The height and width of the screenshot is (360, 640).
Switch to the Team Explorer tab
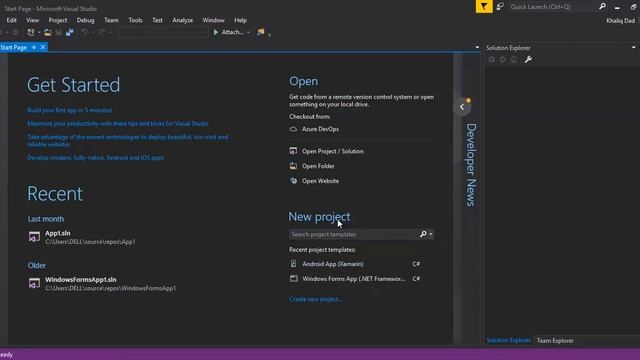(555, 340)
